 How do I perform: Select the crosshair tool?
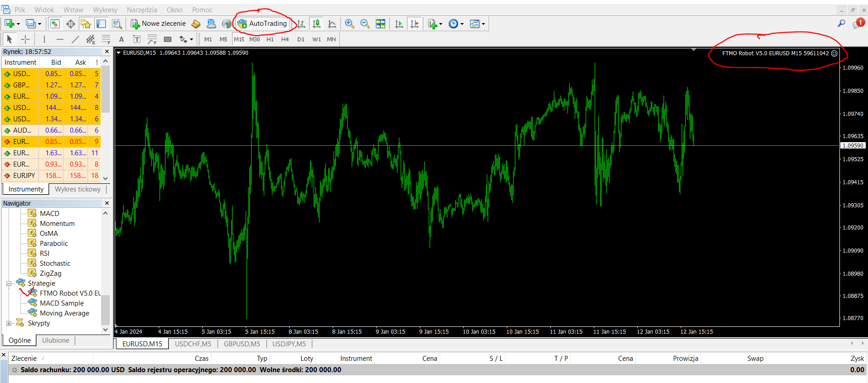tap(25, 39)
